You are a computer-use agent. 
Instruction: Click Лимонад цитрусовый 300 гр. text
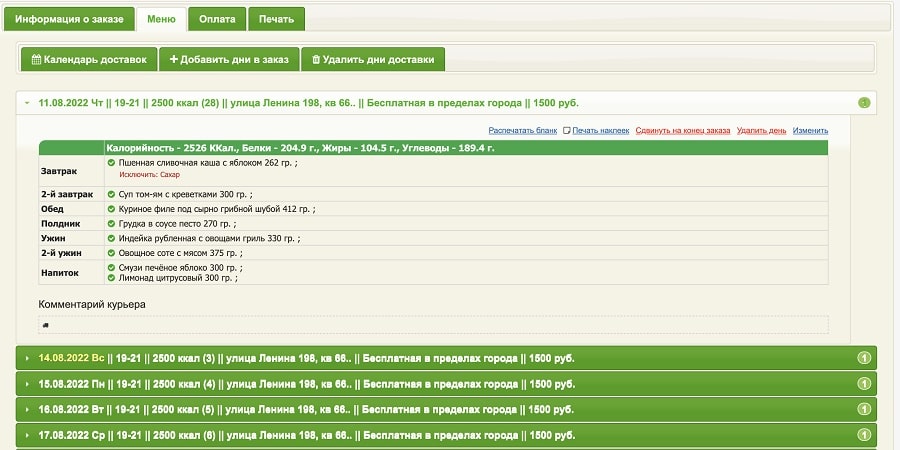(178, 278)
